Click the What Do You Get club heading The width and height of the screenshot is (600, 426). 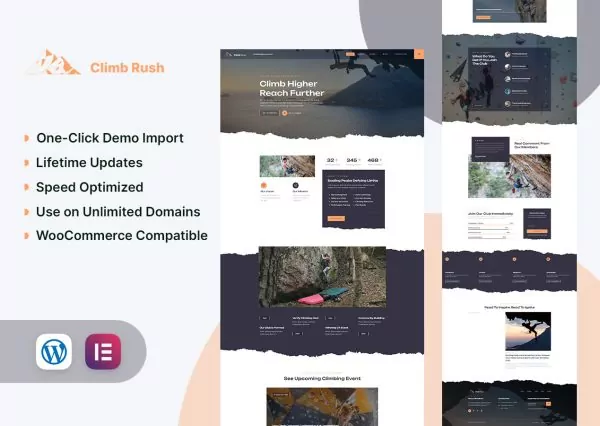tap(484, 60)
